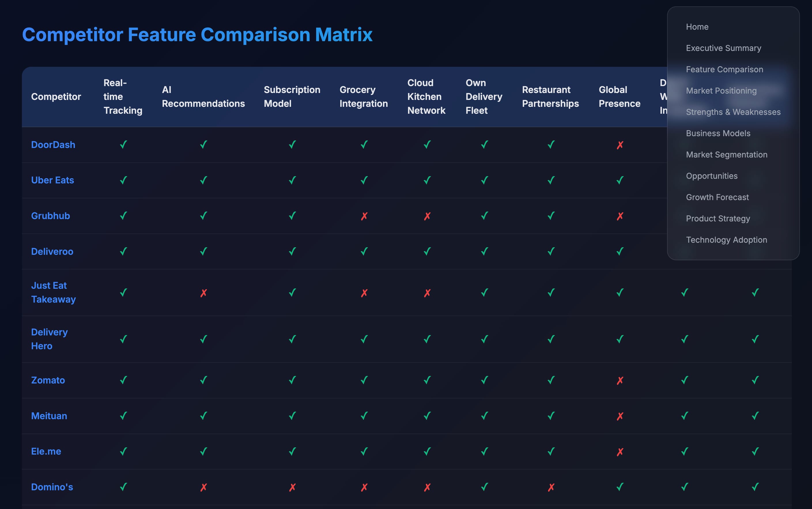Viewport: 812px width, 509px height.
Task: Go to Executive Summary section
Action: pyautogui.click(x=723, y=48)
